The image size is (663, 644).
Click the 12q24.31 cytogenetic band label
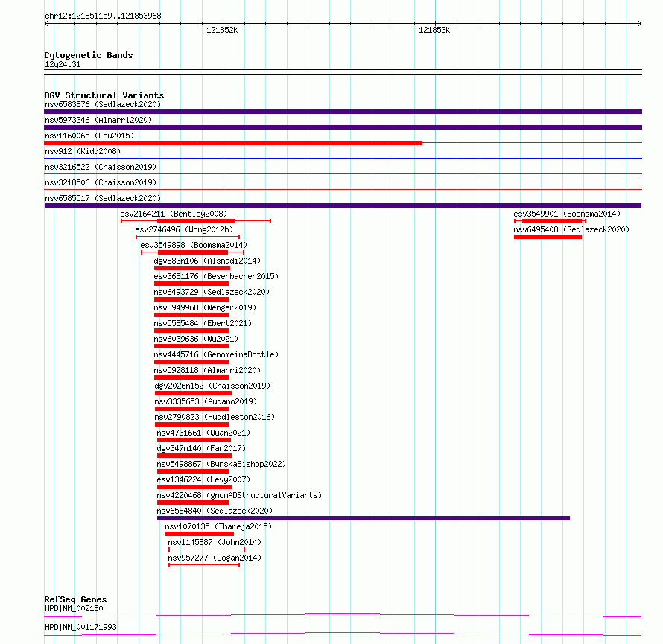[x=63, y=64]
